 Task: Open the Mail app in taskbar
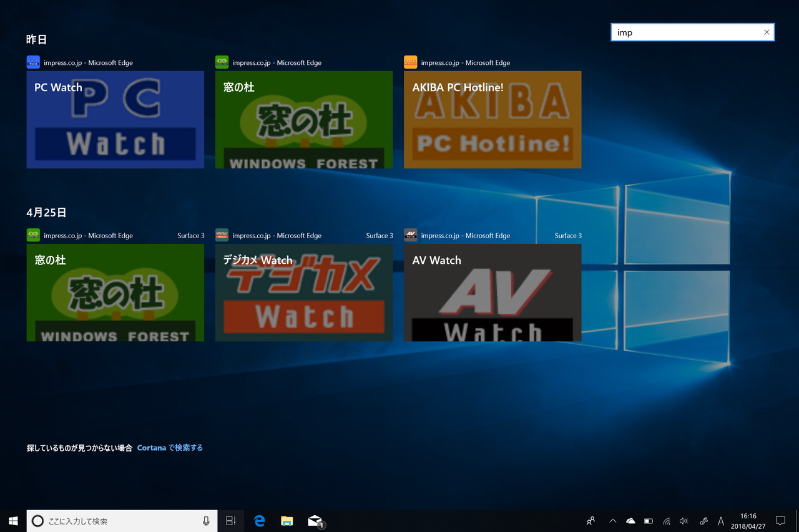(x=315, y=521)
